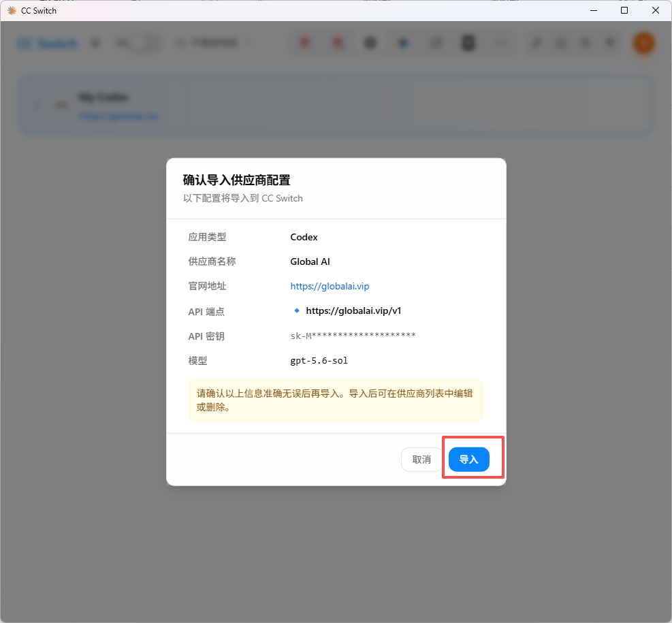Click the masked sk-M API key value
The width and height of the screenshot is (672, 623).
pyautogui.click(x=353, y=336)
